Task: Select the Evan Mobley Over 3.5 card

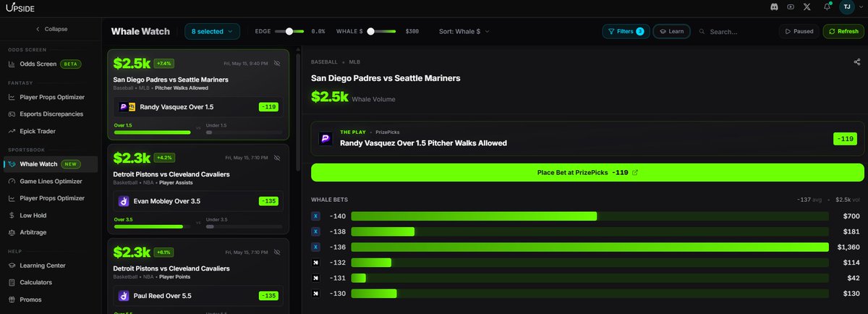Action: click(198, 201)
